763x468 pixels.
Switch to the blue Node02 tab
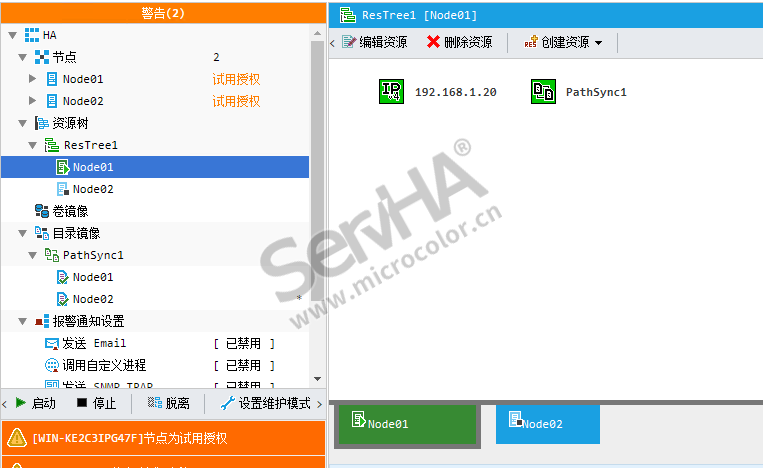click(x=547, y=424)
